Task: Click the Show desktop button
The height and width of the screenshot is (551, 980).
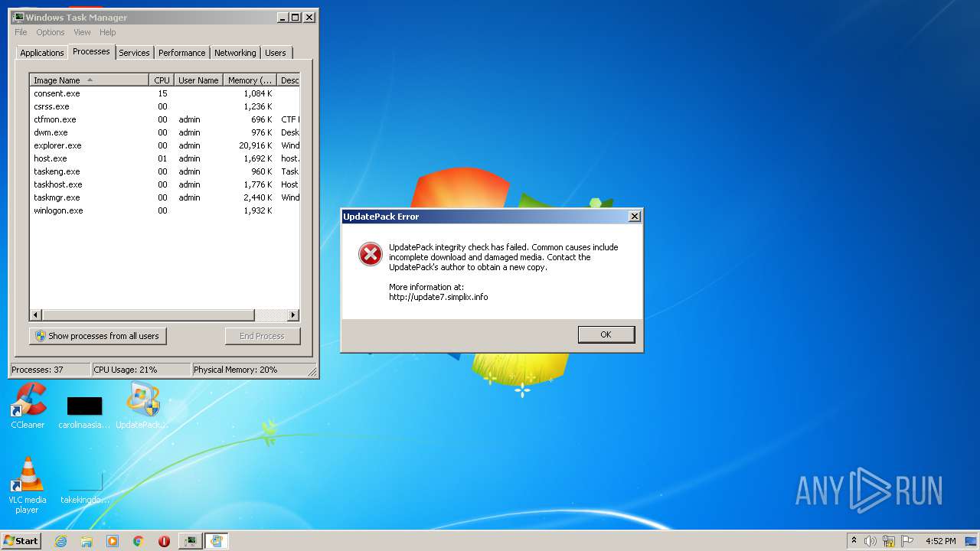Action: [x=972, y=541]
